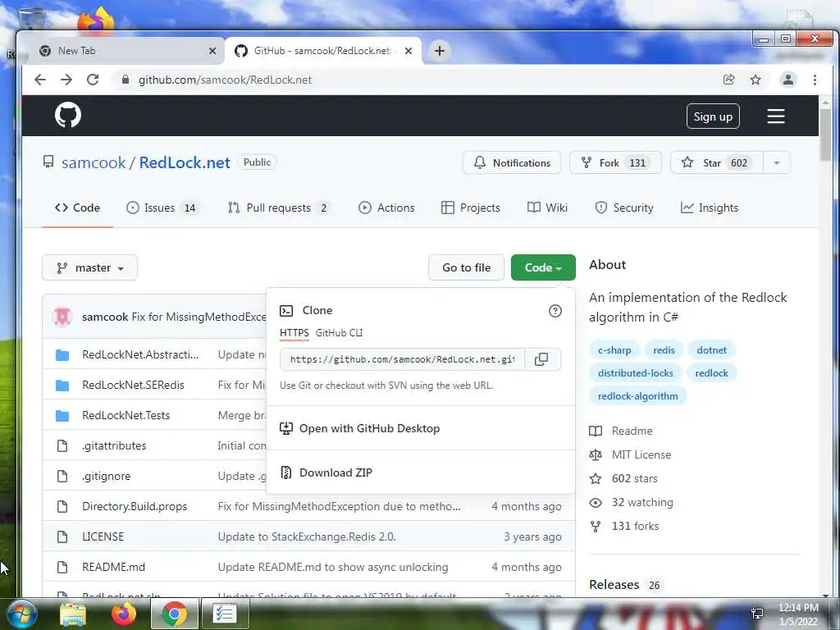The width and height of the screenshot is (840, 630).
Task: Star the repository with the Star button
Action: pos(717,163)
